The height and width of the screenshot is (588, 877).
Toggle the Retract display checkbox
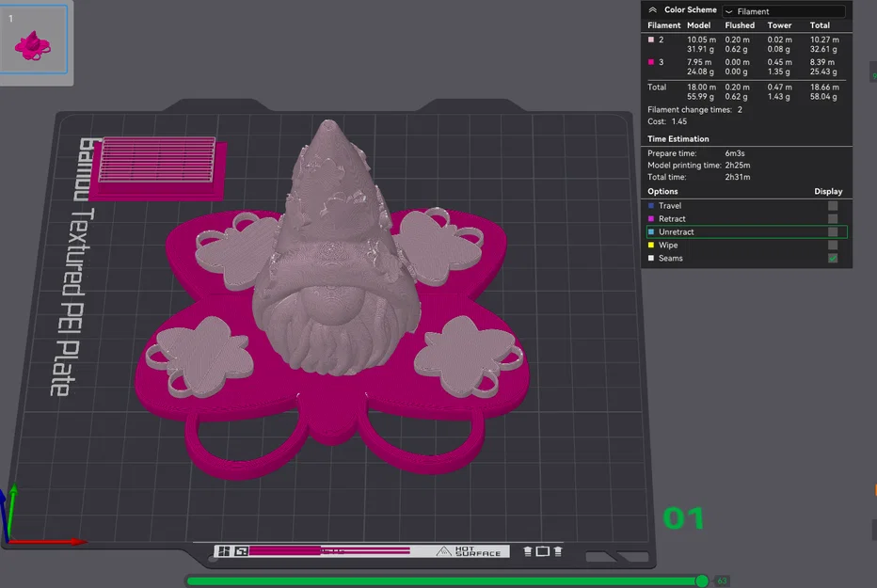point(833,218)
